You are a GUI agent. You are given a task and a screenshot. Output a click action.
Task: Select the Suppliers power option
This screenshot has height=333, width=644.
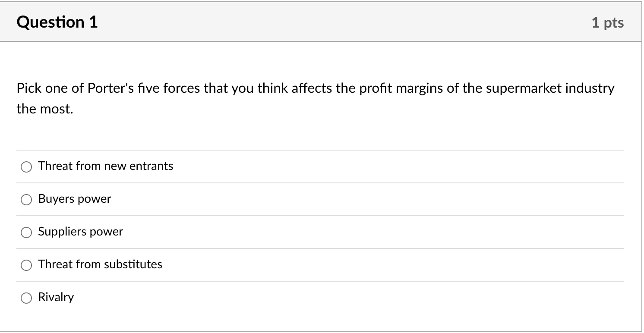[26, 232]
